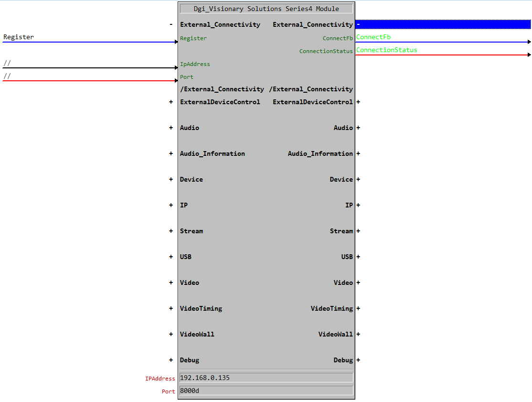Expand the right VideoWall group

(x=358, y=334)
